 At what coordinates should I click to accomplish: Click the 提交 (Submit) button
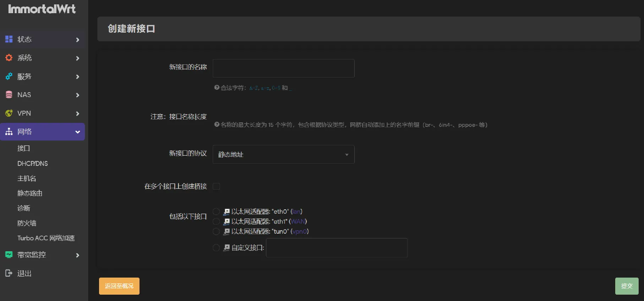tap(626, 286)
